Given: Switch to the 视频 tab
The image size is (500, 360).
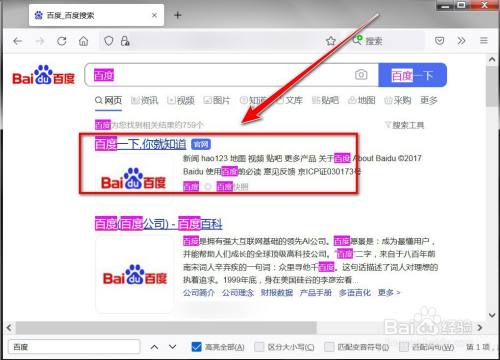Looking at the screenshot, I should (x=181, y=100).
